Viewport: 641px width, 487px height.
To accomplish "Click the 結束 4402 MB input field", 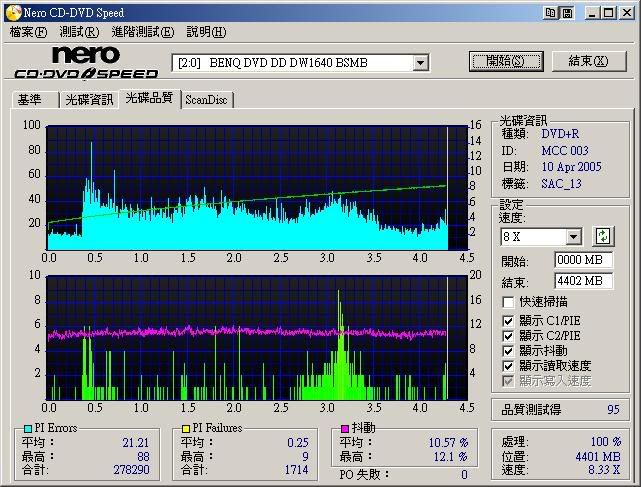I will coord(583,281).
